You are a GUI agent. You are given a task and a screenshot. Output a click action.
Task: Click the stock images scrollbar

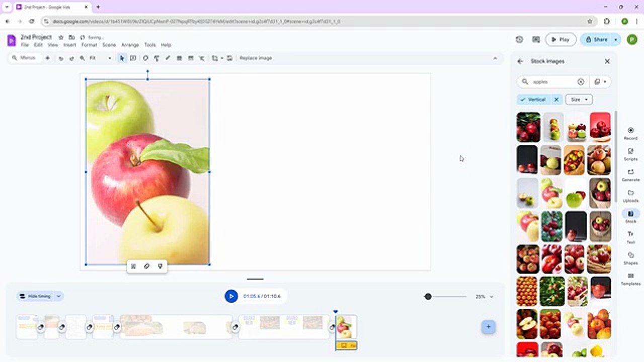pos(615,156)
